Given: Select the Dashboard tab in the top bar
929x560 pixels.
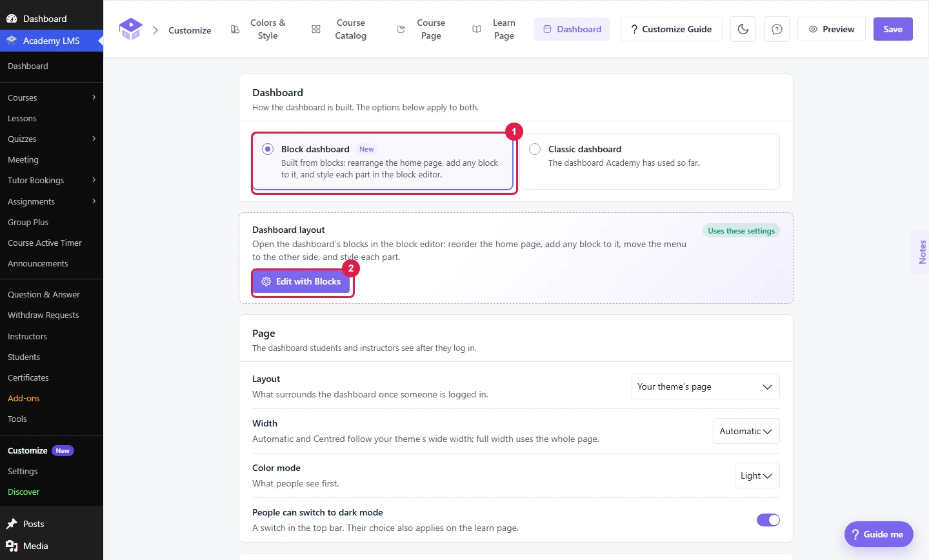Looking at the screenshot, I should click(572, 29).
